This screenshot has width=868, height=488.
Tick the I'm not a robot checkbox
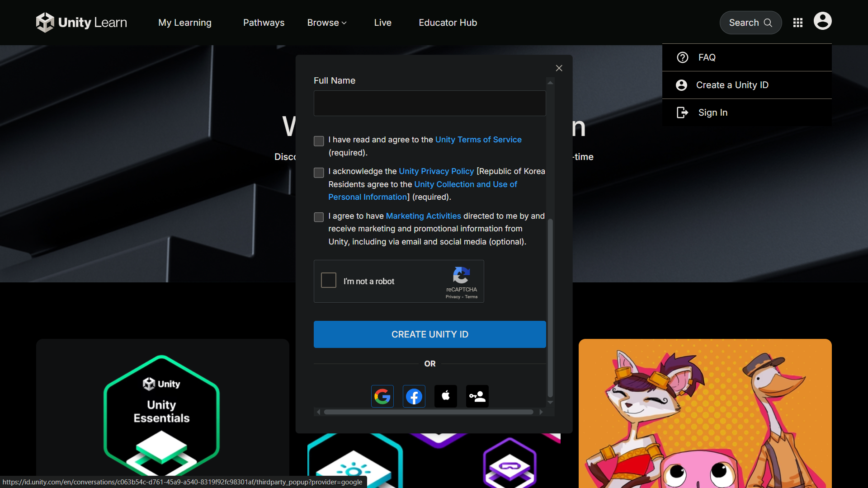329,280
